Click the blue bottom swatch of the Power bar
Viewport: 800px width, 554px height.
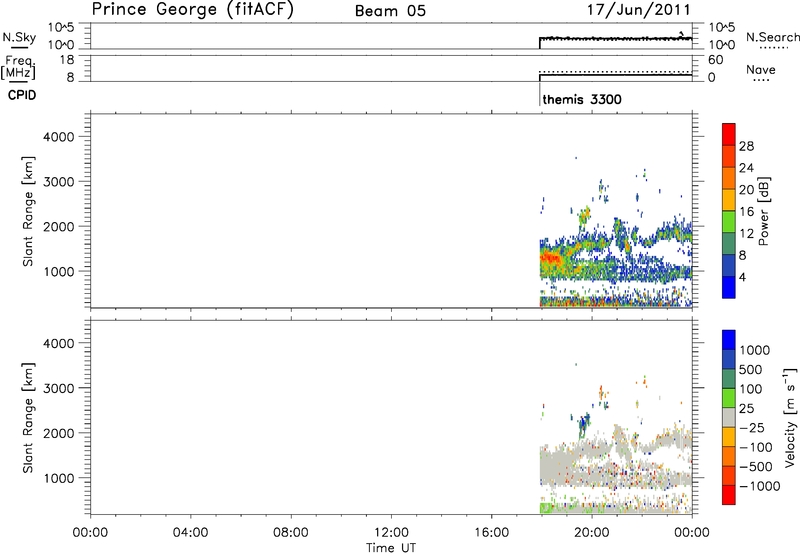(x=729, y=287)
